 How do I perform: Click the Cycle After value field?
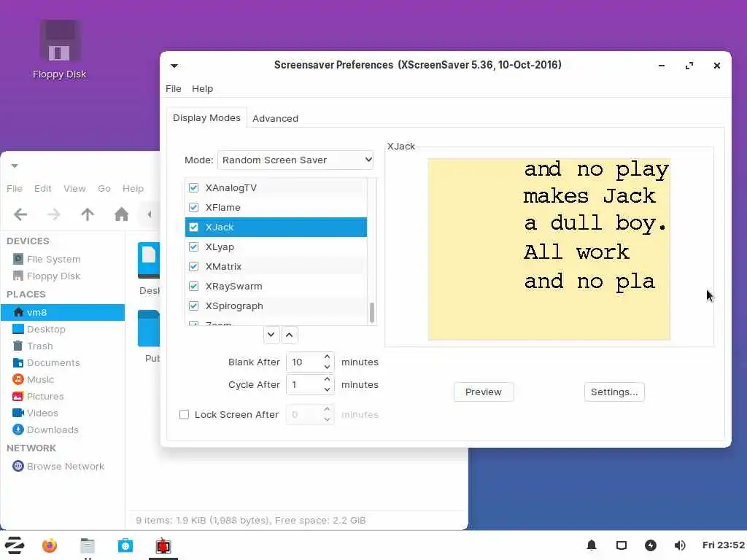click(x=304, y=385)
